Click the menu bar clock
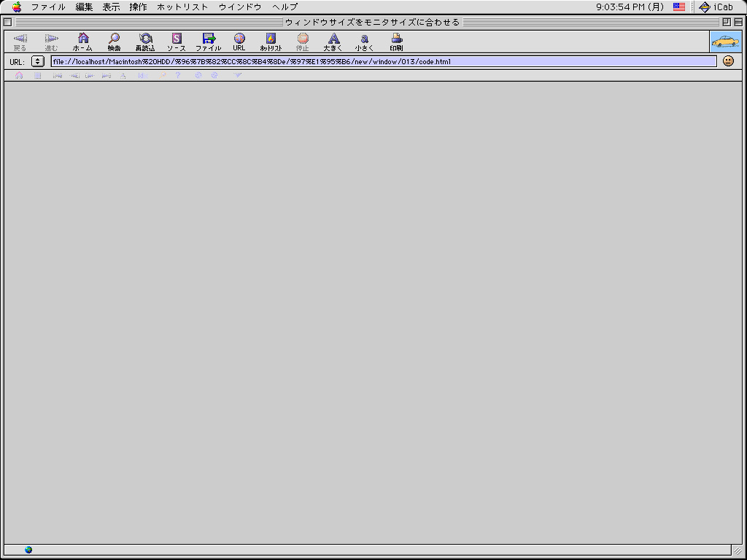This screenshot has height=560, width=747. click(x=630, y=7)
